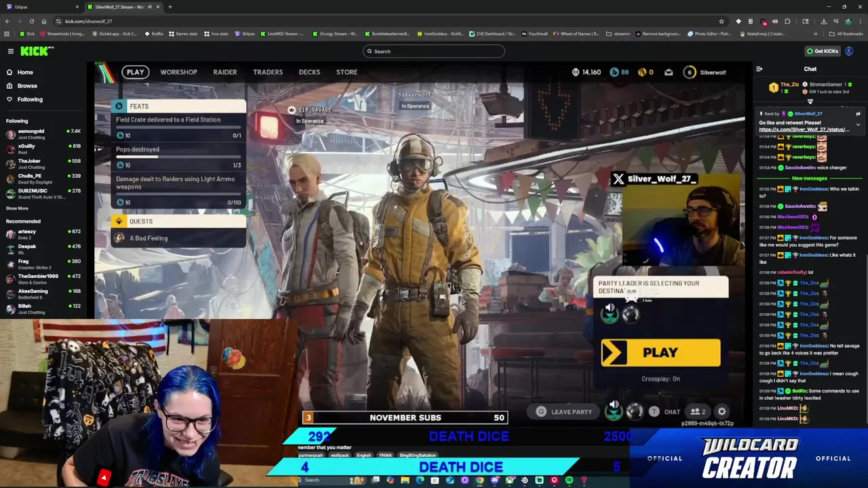Open the pinned x.com retweet link

pos(804,129)
